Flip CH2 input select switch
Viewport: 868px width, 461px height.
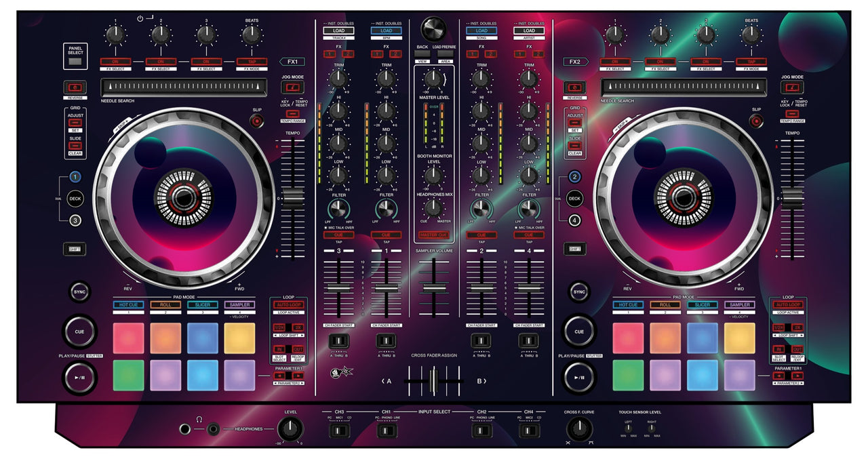click(481, 430)
